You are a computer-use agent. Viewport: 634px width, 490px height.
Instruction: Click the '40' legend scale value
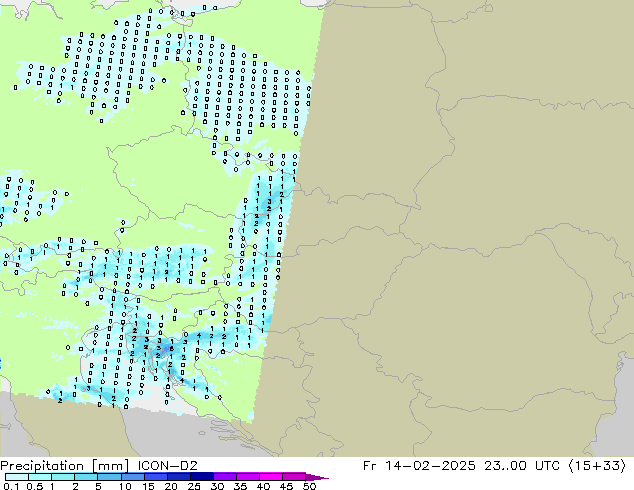point(263,486)
